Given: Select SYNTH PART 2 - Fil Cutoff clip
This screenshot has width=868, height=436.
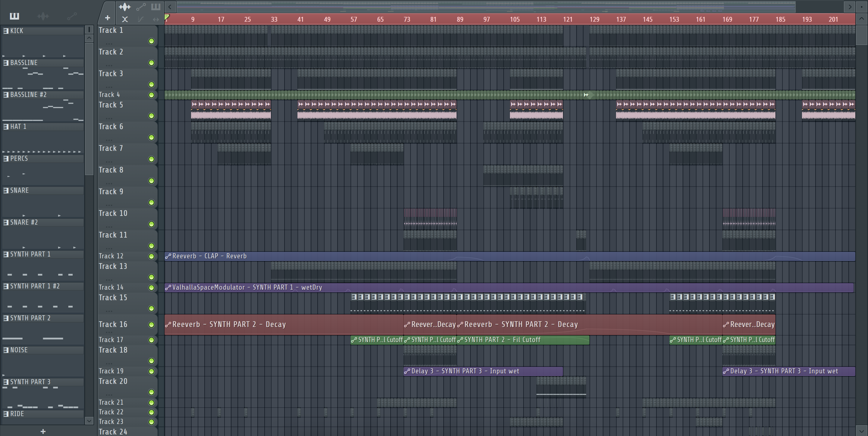Looking at the screenshot, I should point(523,340).
